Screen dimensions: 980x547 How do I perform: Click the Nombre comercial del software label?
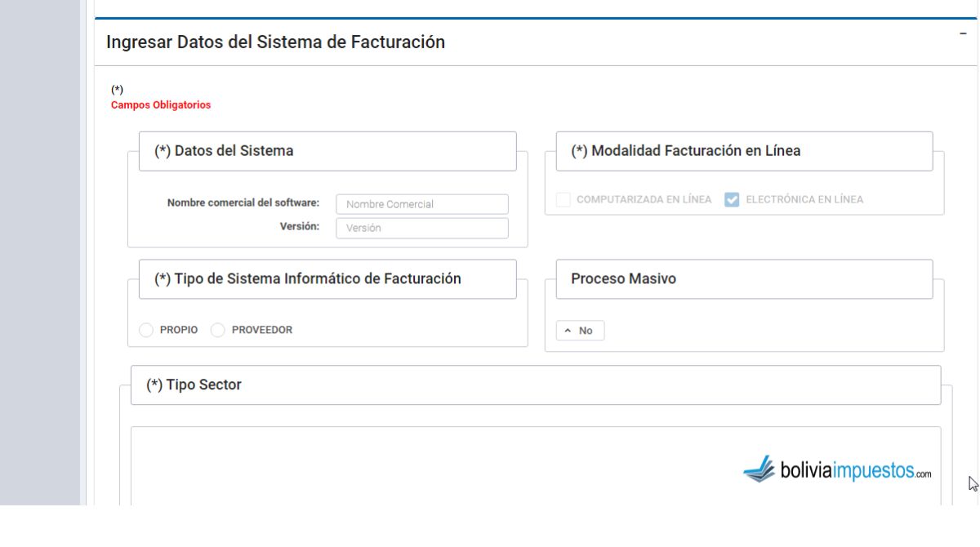(243, 203)
